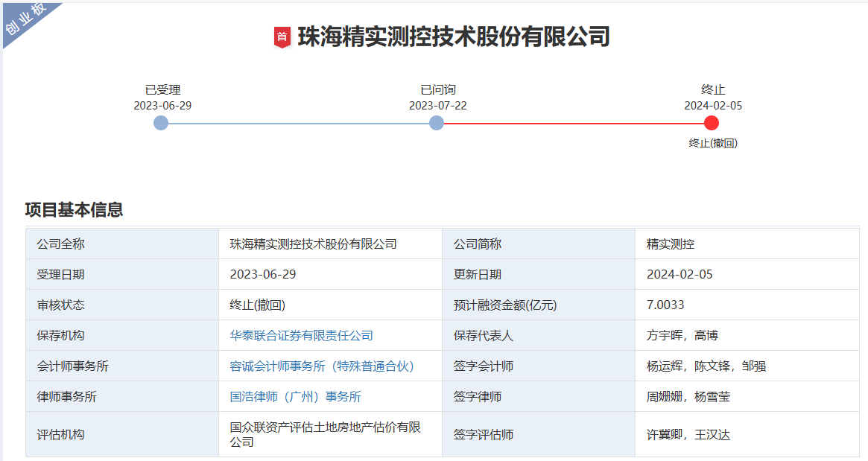Open the 华泰联合证券有限责任公司 sponsor link
The image size is (868, 461).
click(x=301, y=336)
